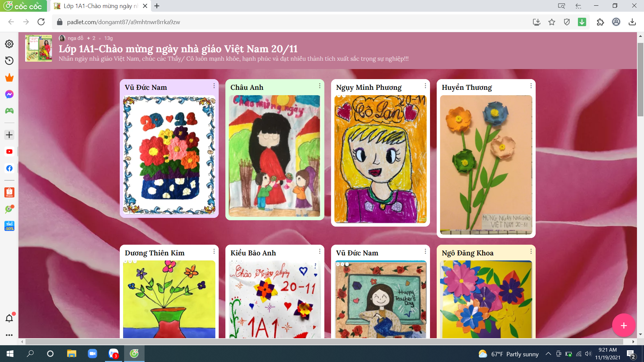Toggle the ad-block shield icon
Viewport: 644px width, 362px height.
coord(567,22)
